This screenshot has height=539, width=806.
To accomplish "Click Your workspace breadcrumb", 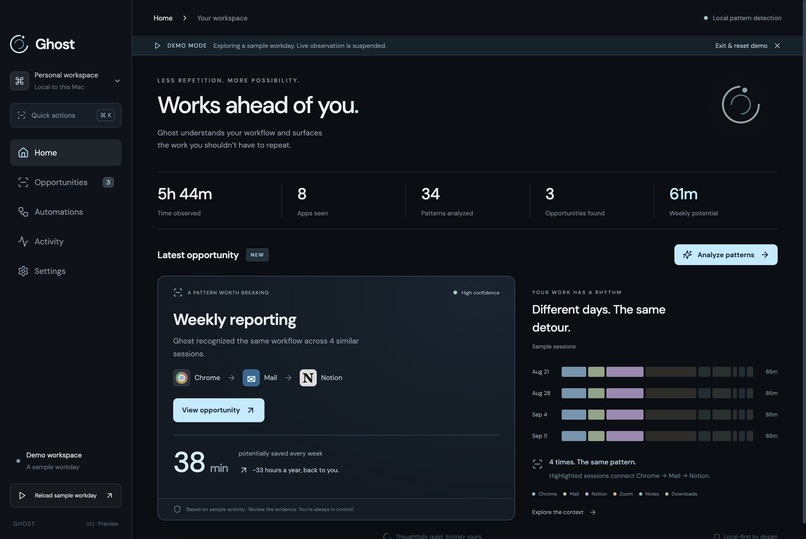I will tap(222, 18).
